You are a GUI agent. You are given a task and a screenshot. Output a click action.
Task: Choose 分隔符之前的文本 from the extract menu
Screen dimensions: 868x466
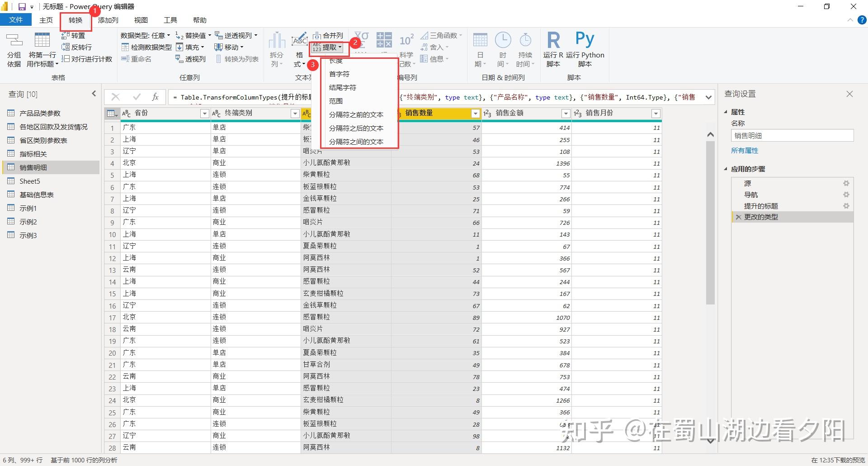356,114
